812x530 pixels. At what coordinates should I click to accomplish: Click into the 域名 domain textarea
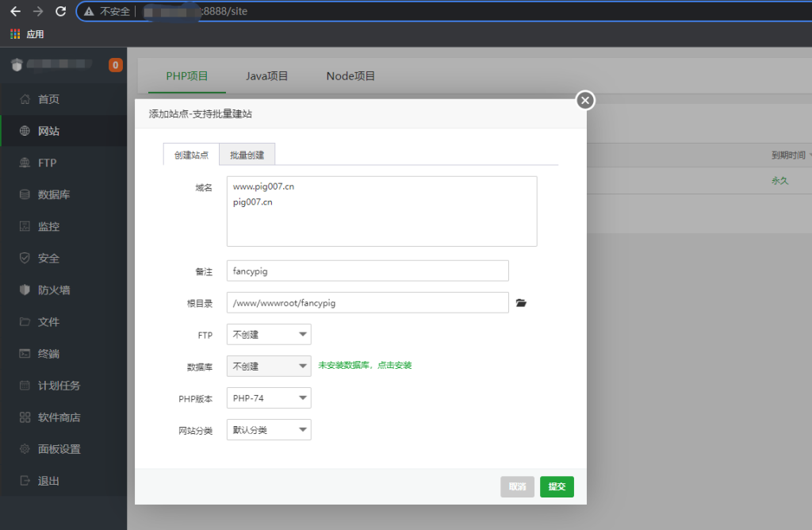tap(381, 211)
